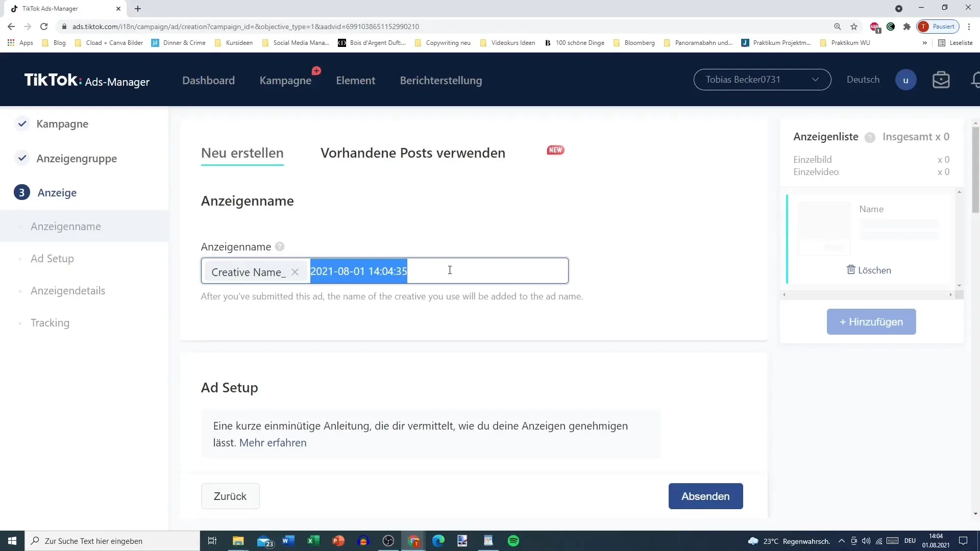The image size is (980, 551).
Task: Open Excel from the taskbar
Action: [x=313, y=541]
